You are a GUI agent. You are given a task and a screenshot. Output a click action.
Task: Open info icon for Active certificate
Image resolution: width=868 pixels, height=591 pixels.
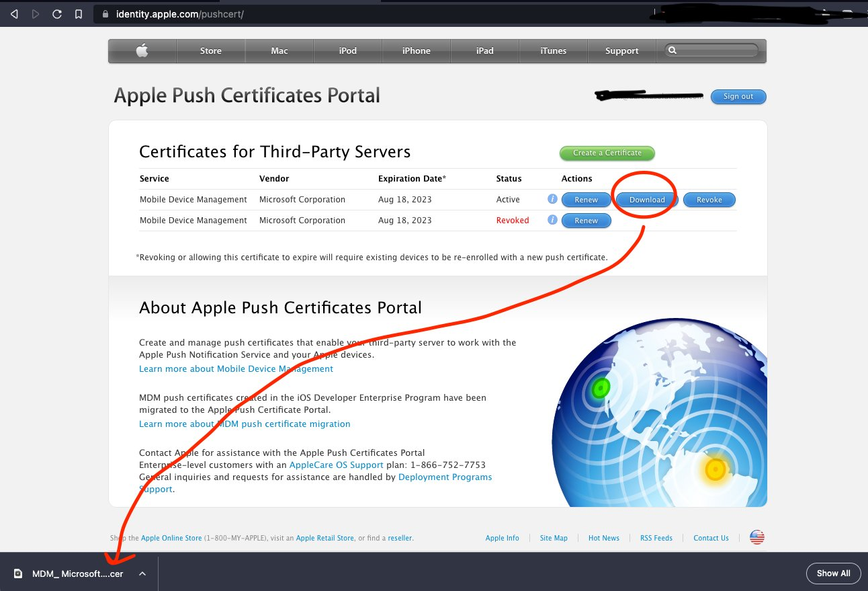pyautogui.click(x=552, y=199)
